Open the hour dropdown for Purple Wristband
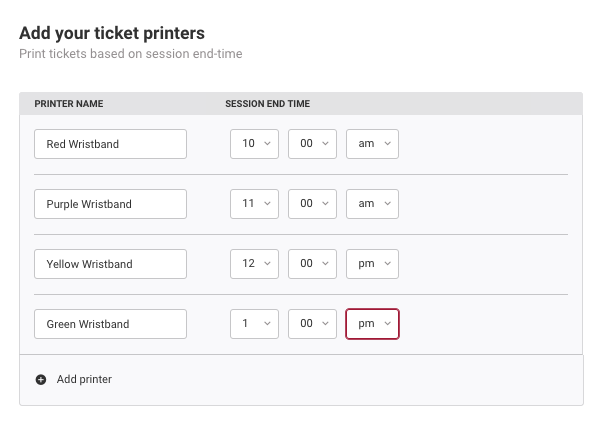 pos(256,204)
